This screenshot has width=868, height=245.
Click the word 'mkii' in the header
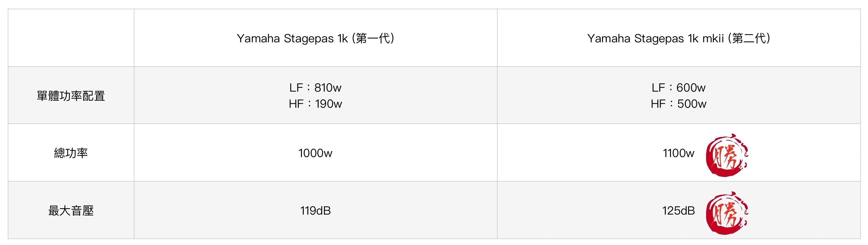tap(713, 38)
